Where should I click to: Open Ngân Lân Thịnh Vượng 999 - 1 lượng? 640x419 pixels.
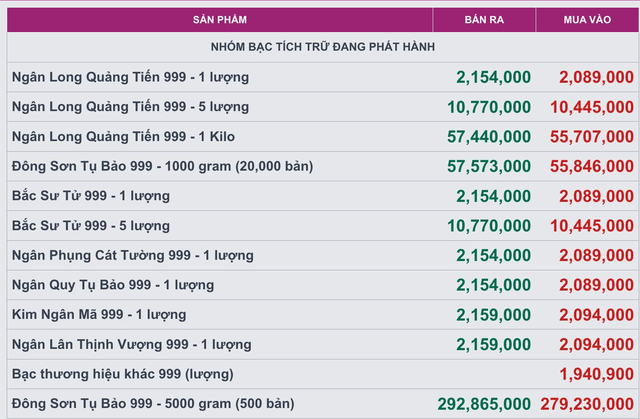(x=131, y=344)
